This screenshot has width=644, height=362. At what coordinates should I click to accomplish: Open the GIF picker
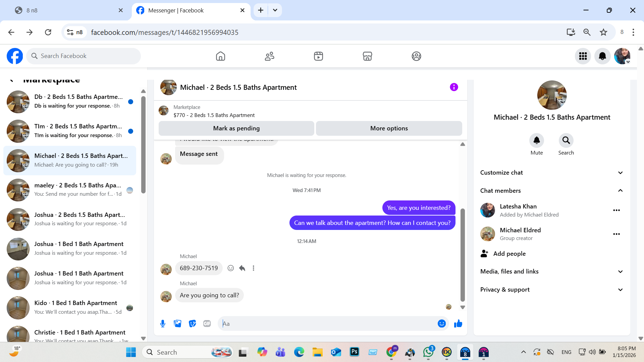click(207, 323)
